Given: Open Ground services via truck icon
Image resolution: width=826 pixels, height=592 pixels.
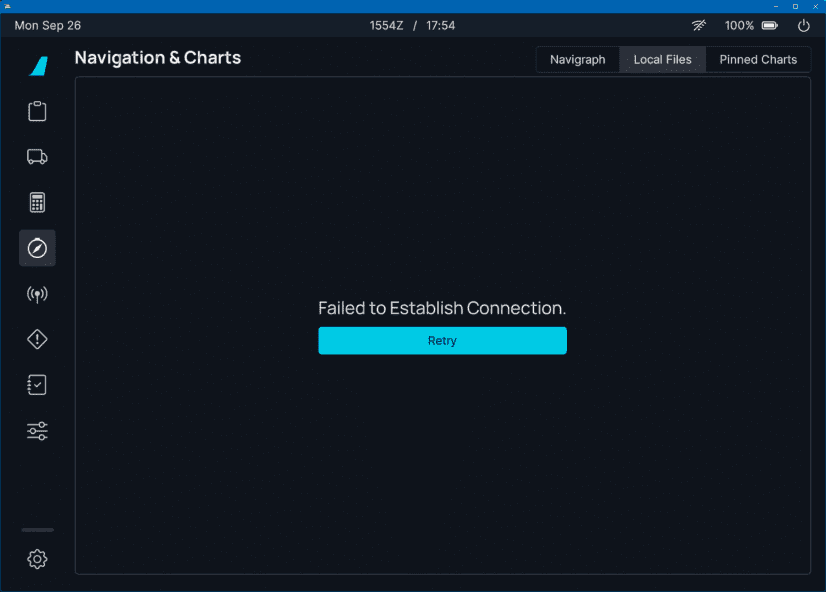Looking at the screenshot, I should (37, 157).
